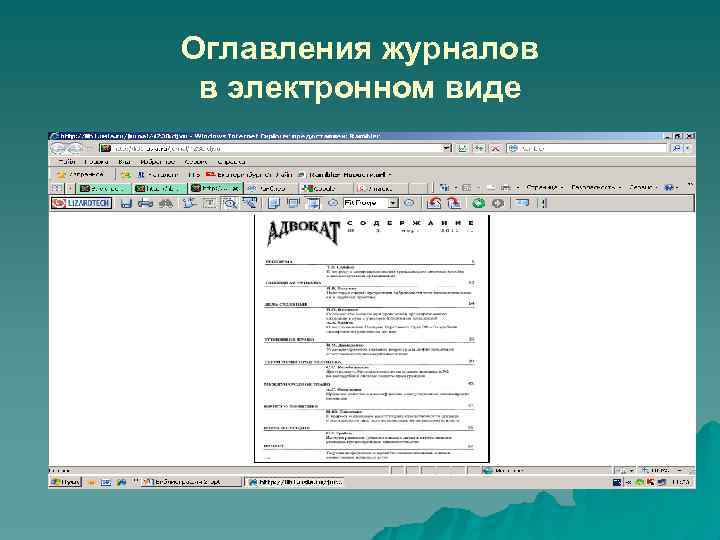Screen dimensions: 720x540
Task: Click the Quick Tabs icon
Action: click(57, 188)
